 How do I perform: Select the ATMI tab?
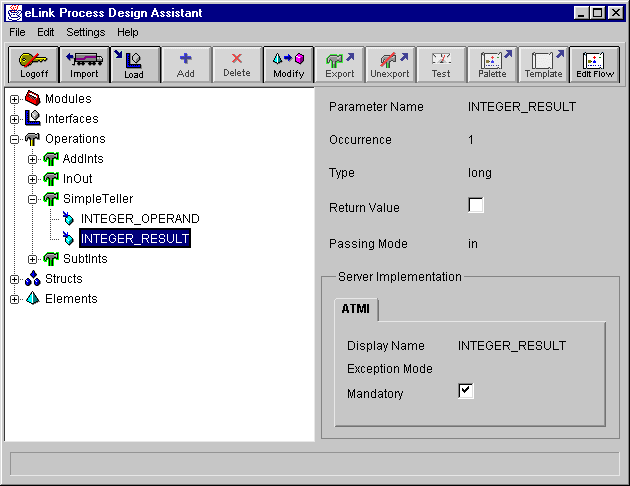click(x=356, y=309)
